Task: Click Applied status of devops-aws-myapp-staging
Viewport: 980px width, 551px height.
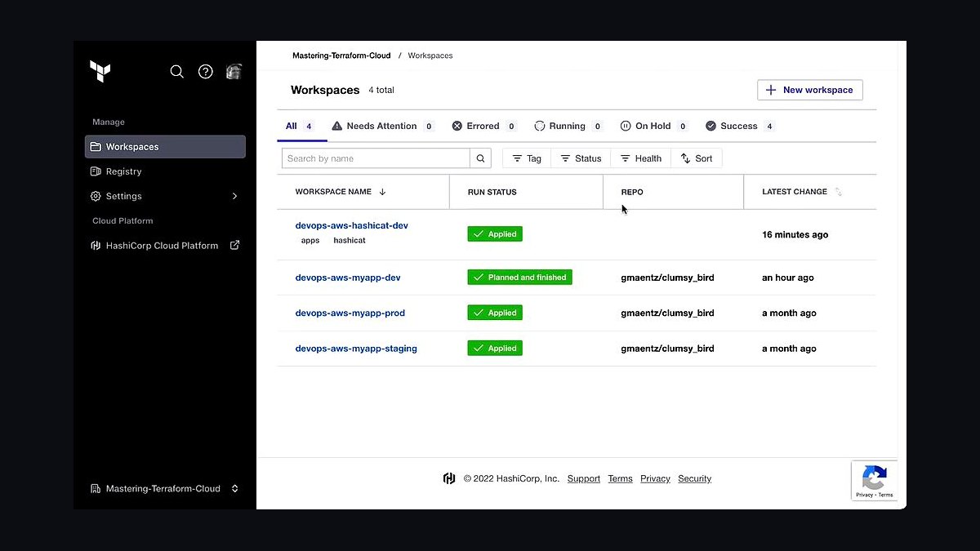Action: pos(495,349)
